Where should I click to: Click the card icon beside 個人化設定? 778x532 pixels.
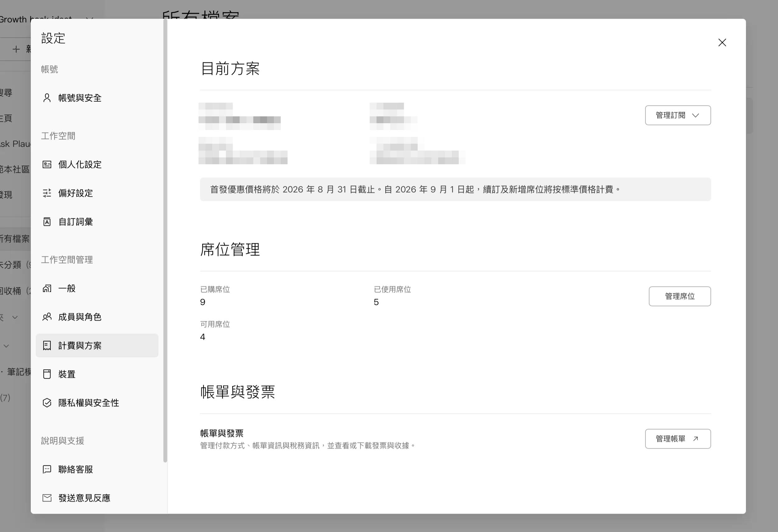47,164
